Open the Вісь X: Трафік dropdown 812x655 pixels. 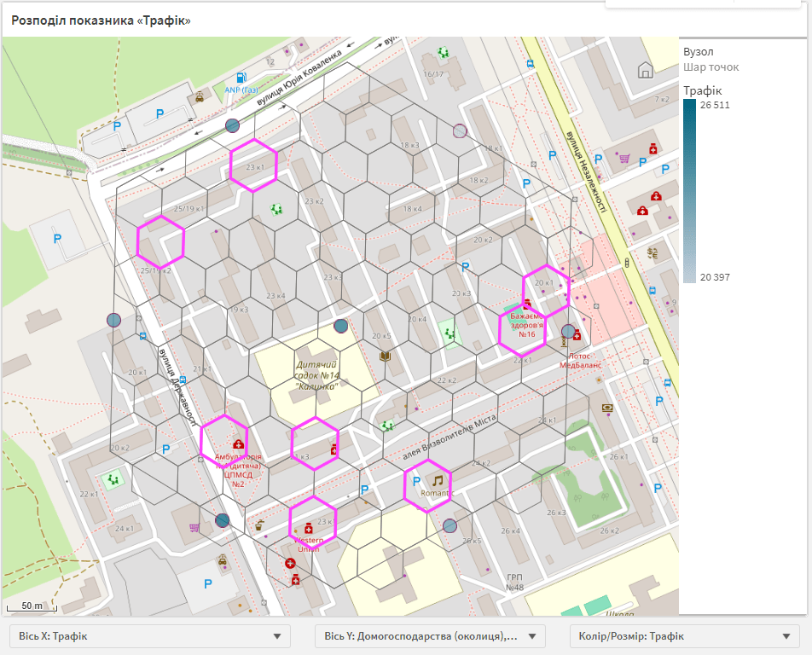coord(150,636)
